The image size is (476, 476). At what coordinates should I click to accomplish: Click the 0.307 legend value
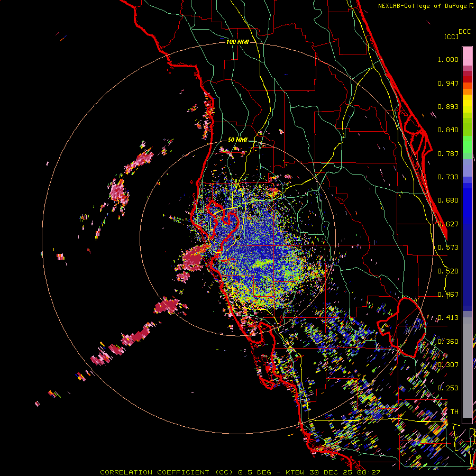448,365
